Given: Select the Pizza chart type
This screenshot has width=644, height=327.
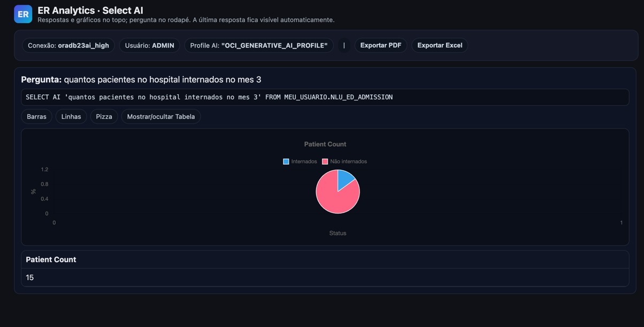Looking at the screenshot, I should (104, 117).
